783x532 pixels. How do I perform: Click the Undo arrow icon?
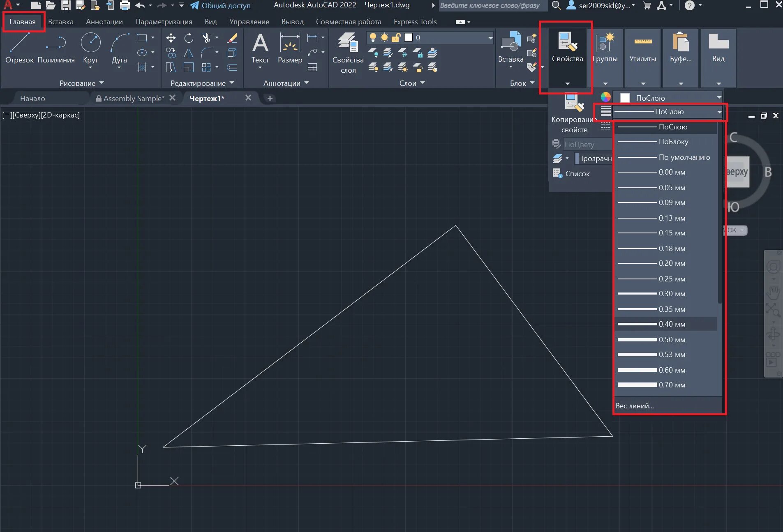pos(140,5)
